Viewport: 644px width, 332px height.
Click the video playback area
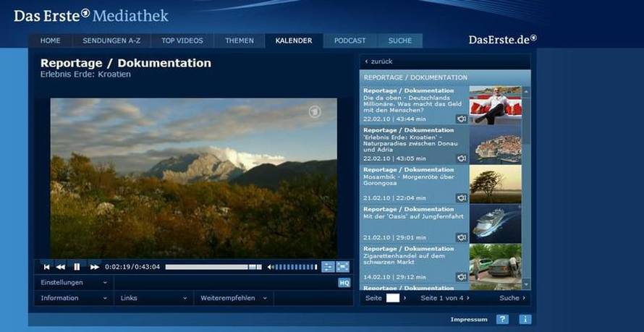[x=193, y=178]
